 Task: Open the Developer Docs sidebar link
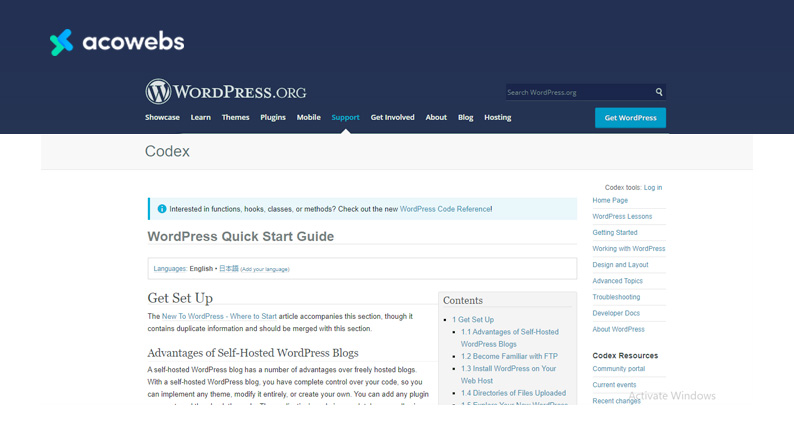[616, 313]
